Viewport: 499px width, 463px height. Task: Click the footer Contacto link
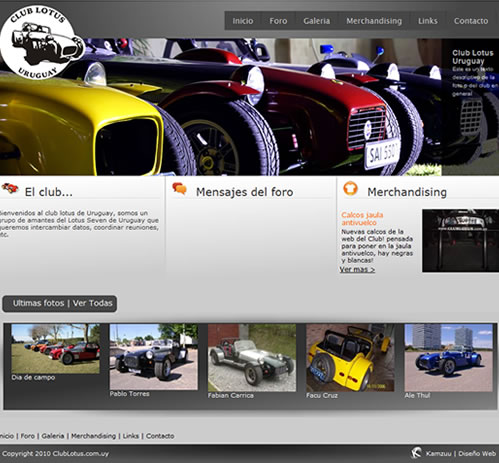coord(160,436)
